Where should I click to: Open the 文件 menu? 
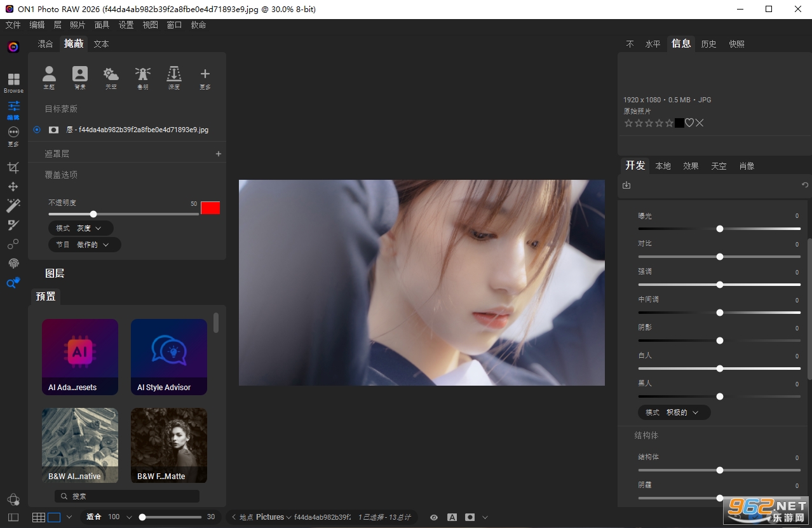click(x=13, y=25)
